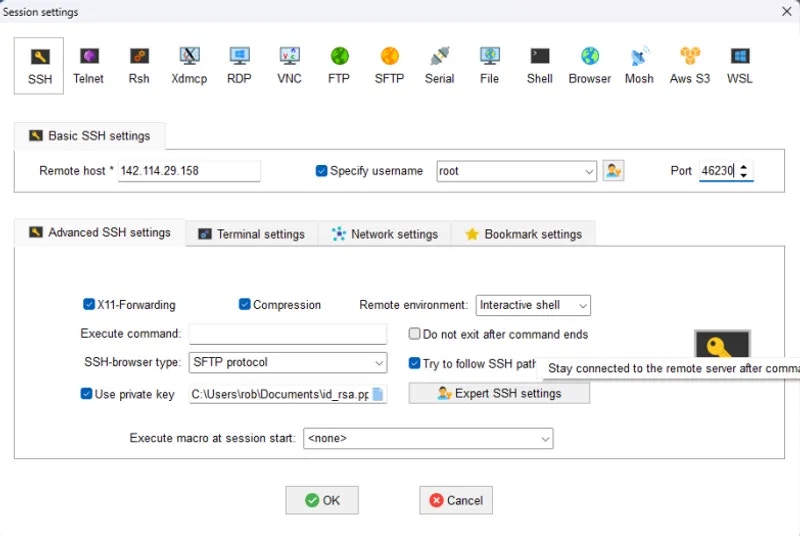Image resolution: width=800 pixels, height=536 pixels.
Task: Disable X11-Forwarding checkbox
Action: click(x=89, y=304)
